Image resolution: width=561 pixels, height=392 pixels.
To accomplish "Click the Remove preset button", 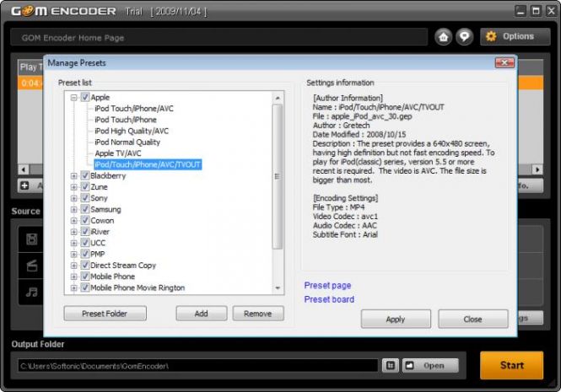I will (258, 314).
